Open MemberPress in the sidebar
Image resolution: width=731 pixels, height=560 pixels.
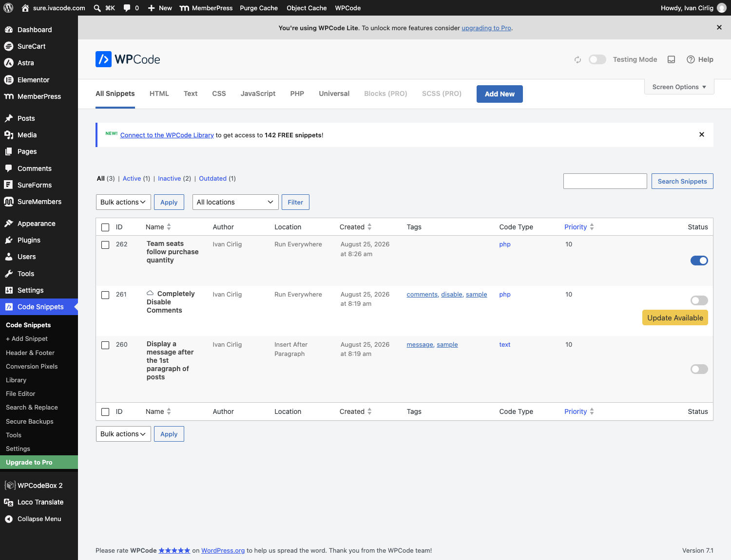39,96
